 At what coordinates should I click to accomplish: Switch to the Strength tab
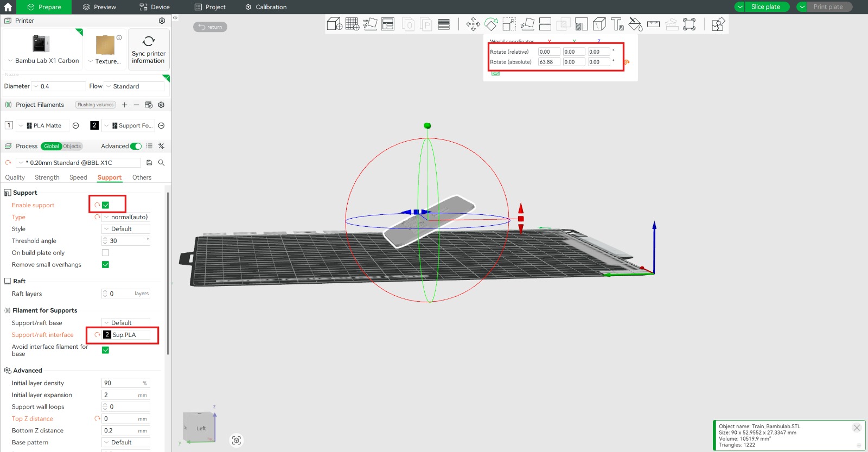pyautogui.click(x=47, y=177)
